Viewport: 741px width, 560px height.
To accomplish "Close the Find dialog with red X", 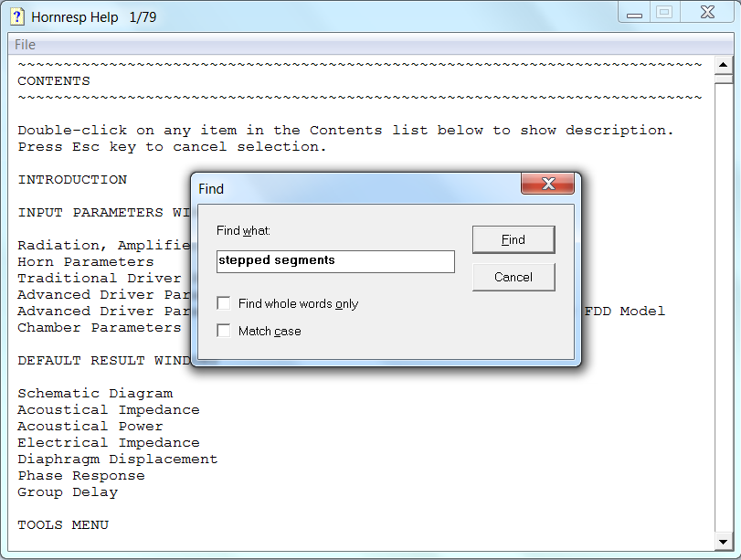I will click(547, 184).
